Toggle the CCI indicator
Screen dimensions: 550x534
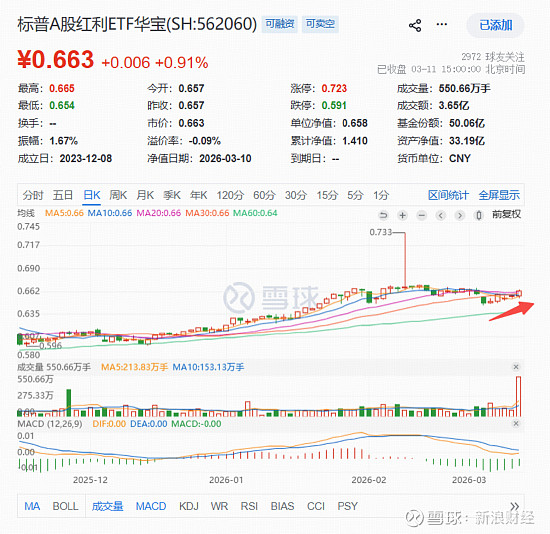click(316, 506)
